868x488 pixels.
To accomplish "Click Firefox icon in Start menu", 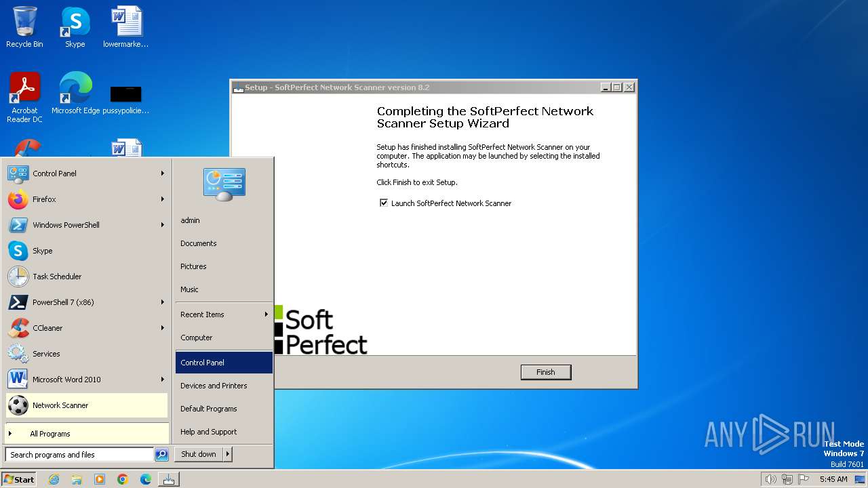I will click(x=18, y=199).
